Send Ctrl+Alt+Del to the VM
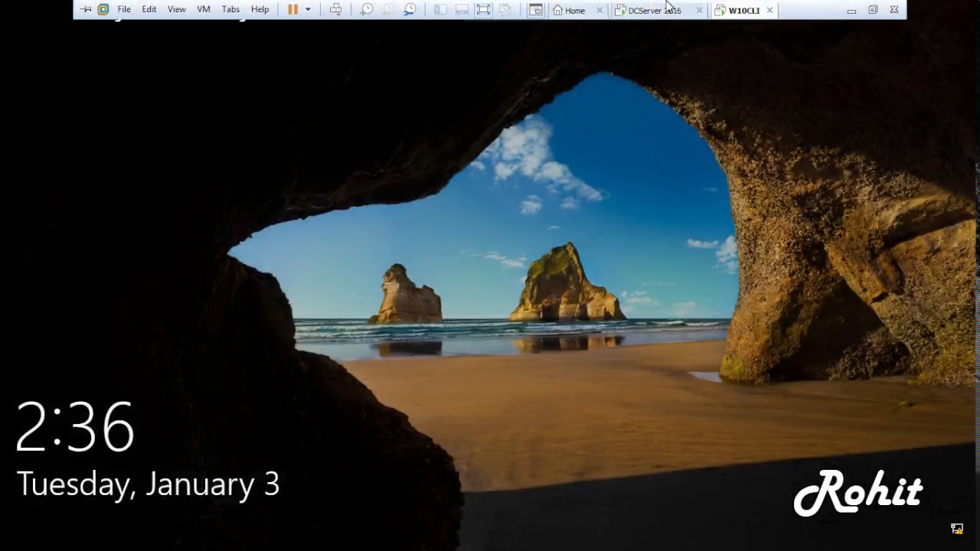The width and height of the screenshot is (980, 551). pos(335,10)
